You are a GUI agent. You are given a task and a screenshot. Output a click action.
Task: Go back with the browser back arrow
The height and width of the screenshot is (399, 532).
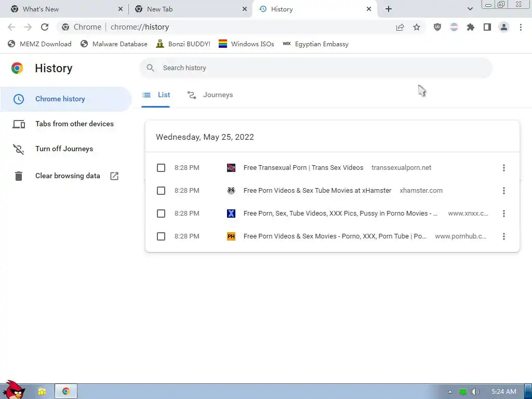tap(11, 27)
